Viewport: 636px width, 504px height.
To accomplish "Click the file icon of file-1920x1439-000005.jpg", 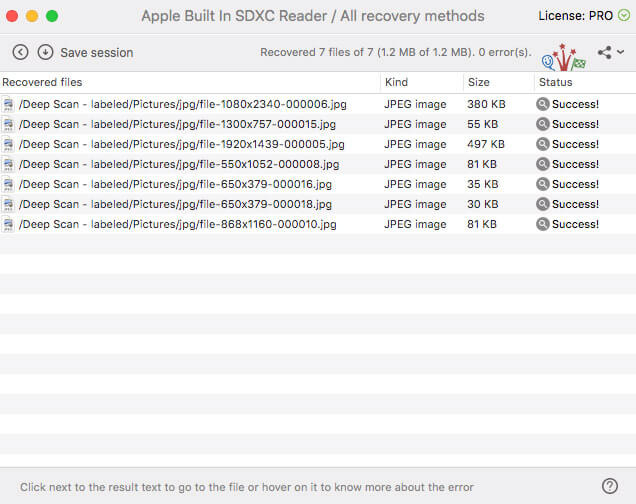I will click(8, 144).
